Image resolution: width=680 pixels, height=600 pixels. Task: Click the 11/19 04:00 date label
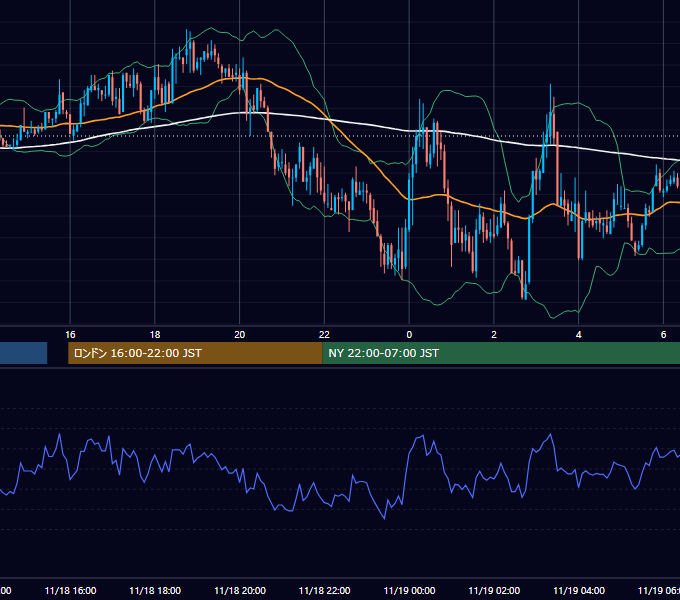[579, 591]
